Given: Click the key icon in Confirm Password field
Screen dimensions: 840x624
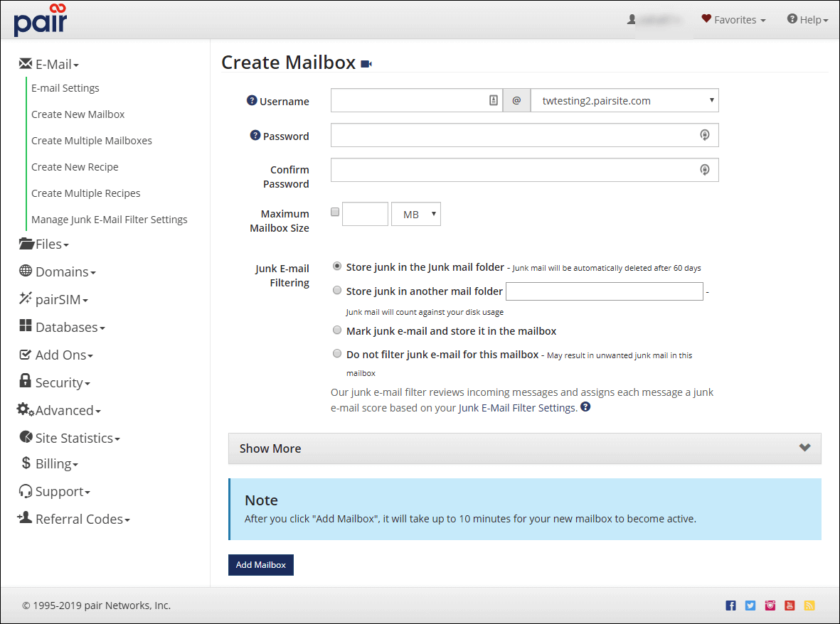Looking at the screenshot, I should point(704,170).
